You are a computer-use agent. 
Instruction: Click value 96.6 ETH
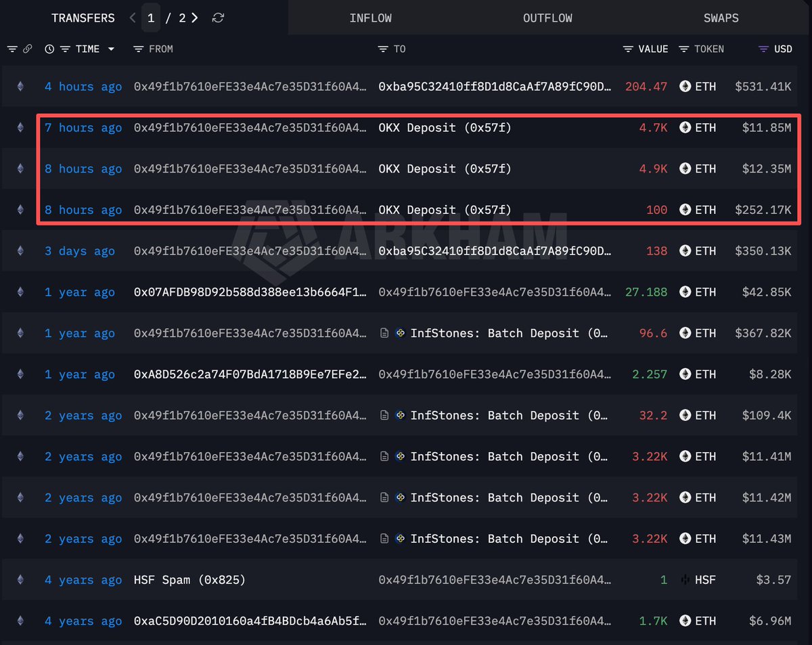coord(654,334)
